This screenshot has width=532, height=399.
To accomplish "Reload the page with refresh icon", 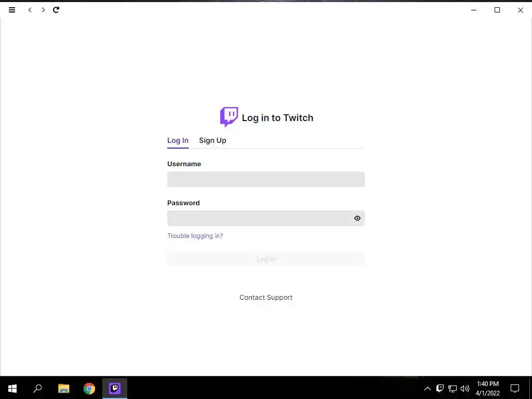I will 56,10.
